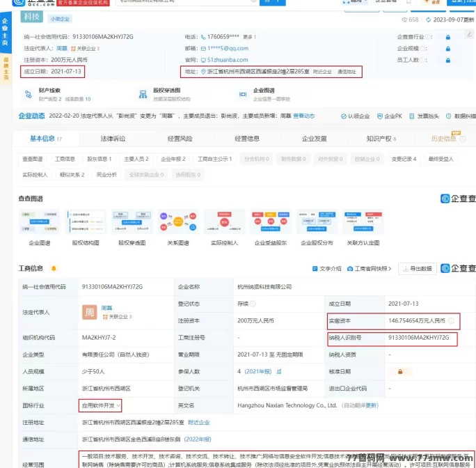Image resolution: width=476 pixels, height=468 pixels.
Task: Open the 股权穿透图 thumbnail in 查查图谱
Action: pos(132,222)
